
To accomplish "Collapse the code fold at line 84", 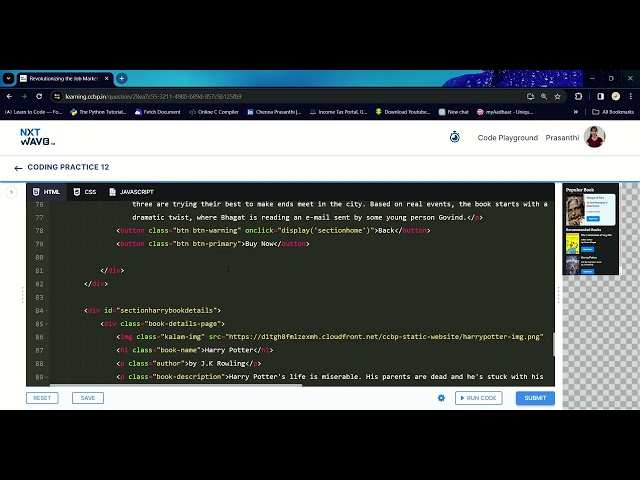I will click(47, 311).
